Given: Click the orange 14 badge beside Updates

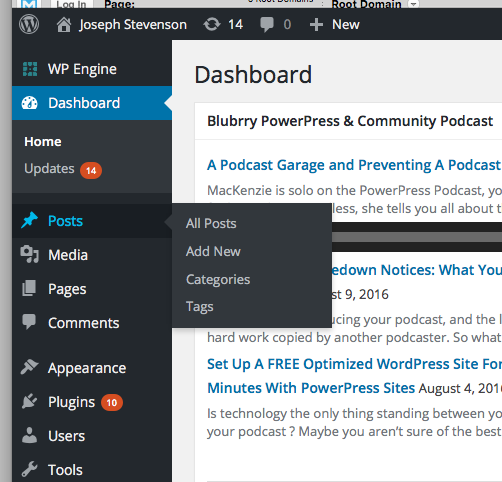Looking at the screenshot, I should (x=91, y=171).
